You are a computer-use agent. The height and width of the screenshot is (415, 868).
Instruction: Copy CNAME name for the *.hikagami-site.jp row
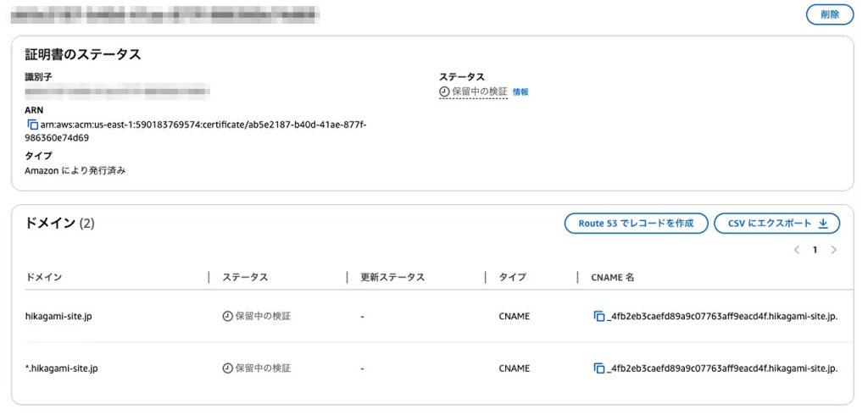[x=599, y=368]
